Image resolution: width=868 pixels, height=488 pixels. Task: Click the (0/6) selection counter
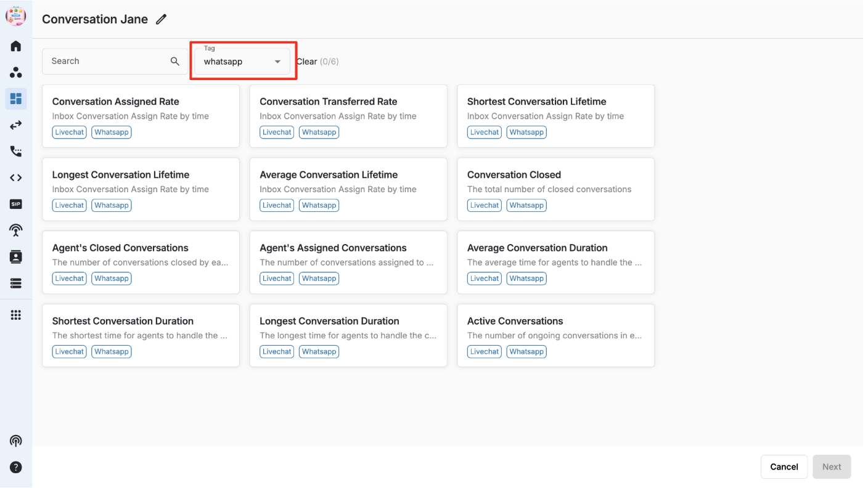(x=329, y=62)
